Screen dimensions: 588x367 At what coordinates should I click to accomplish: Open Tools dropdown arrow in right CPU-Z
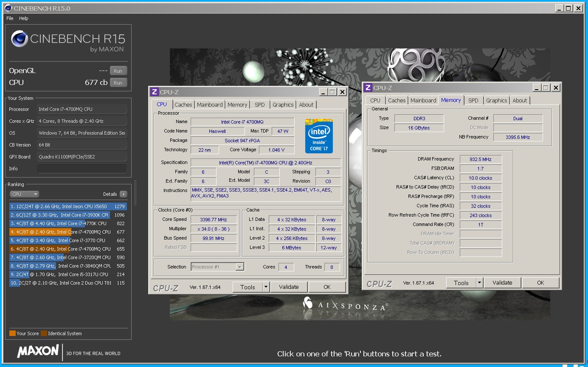pos(480,283)
